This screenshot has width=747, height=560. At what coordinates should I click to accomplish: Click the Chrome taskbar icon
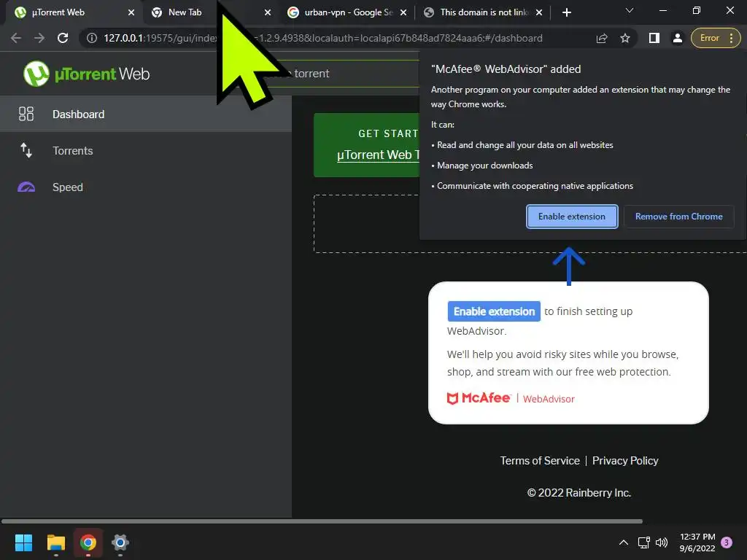pos(88,542)
